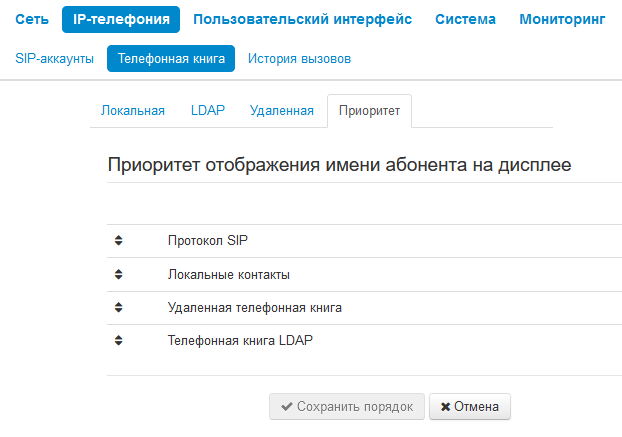Screen dimensions: 622x437
Task: Switch to the Удаленная tab
Action: pyautogui.click(x=281, y=111)
